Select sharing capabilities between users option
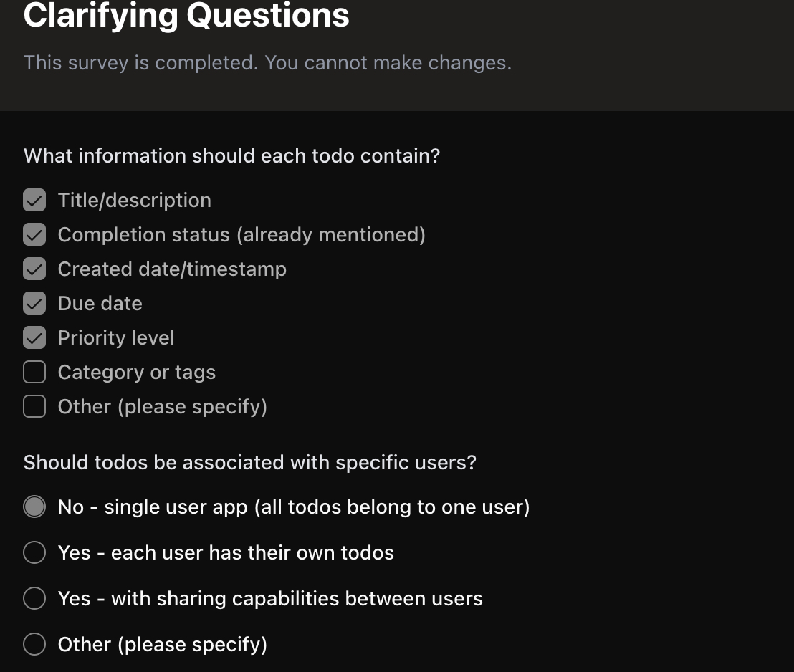Viewport: 794px width, 672px height. coord(34,598)
